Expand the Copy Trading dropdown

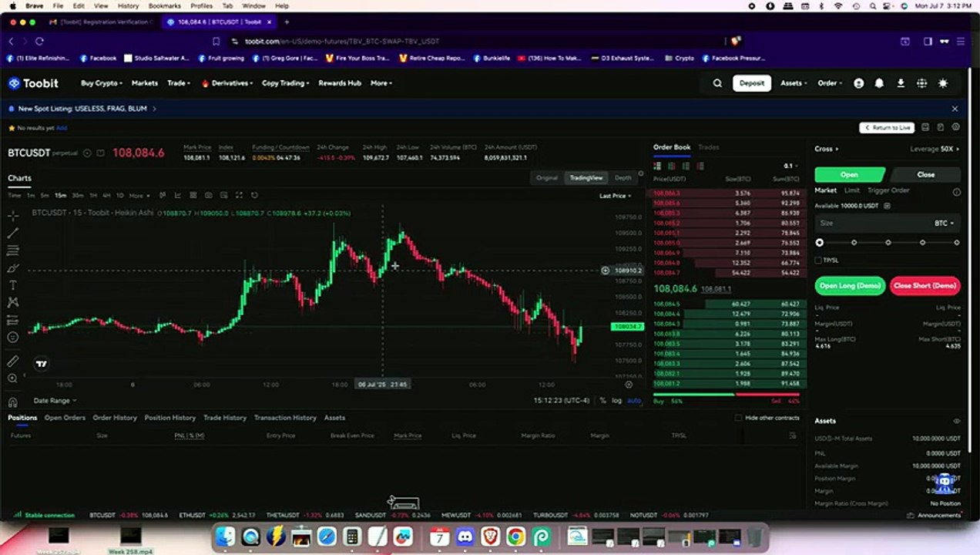pos(285,83)
